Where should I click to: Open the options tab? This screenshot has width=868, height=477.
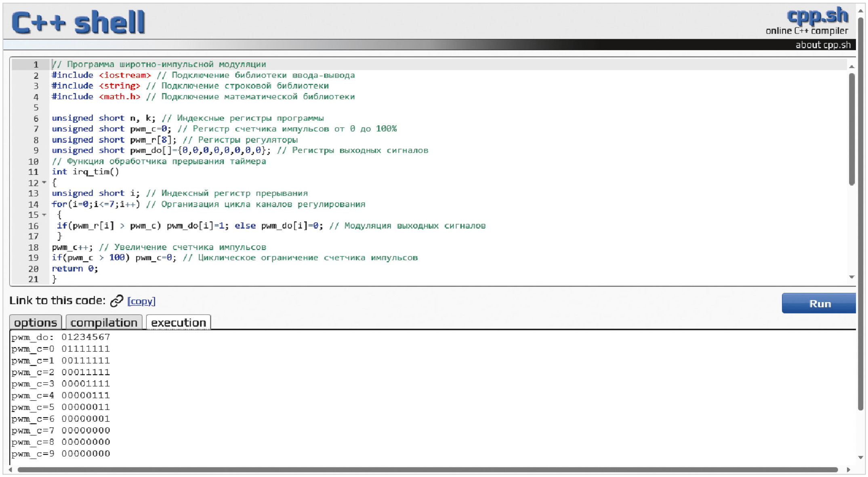click(36, 323)
